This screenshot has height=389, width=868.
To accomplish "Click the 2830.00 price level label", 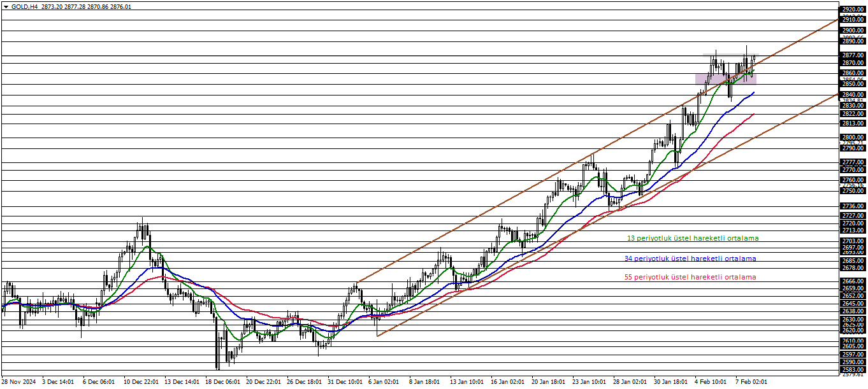I will pos(853,106).
